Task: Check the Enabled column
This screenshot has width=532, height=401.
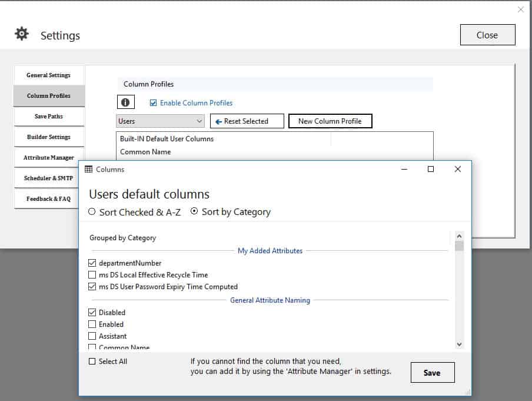Action: (92, 324)
